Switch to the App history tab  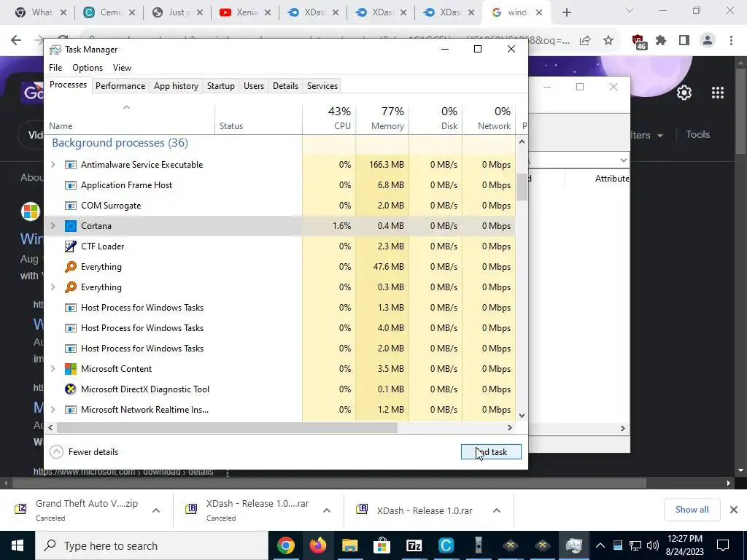point(176,86)
